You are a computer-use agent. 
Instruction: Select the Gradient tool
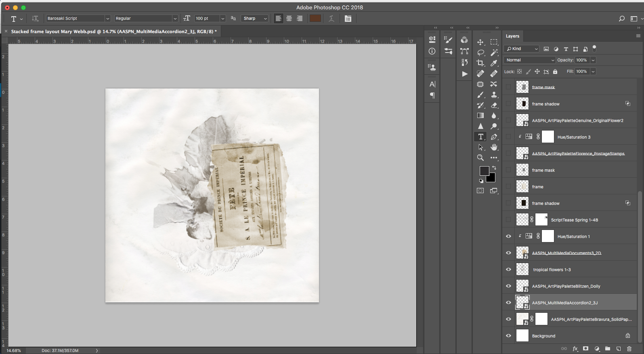(x=480, y=116)
